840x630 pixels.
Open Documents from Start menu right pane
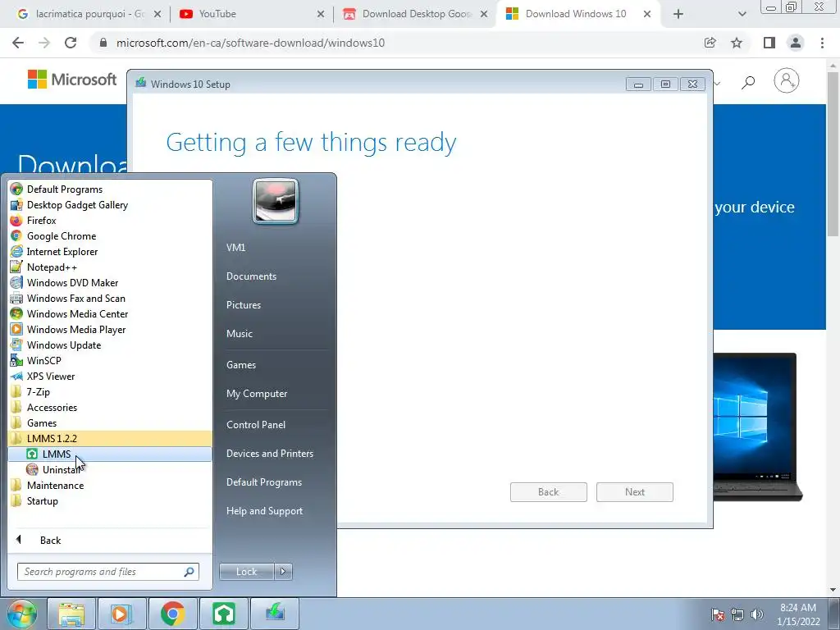pos(251,276)
